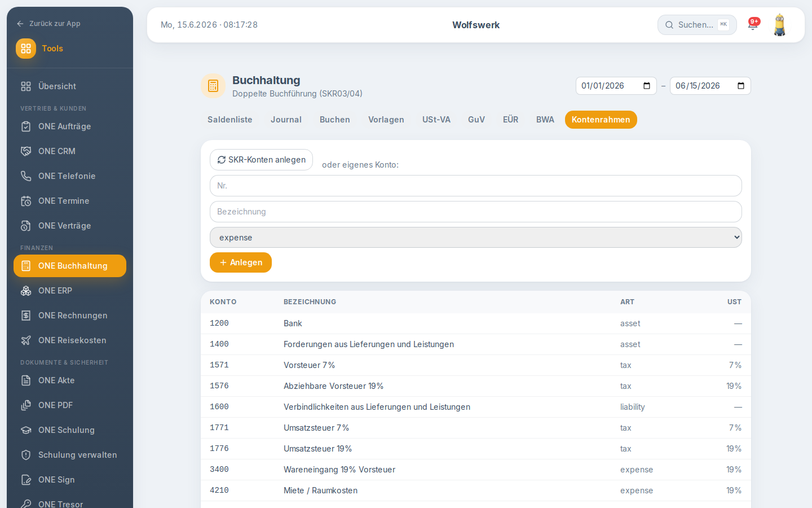Click the end date field 06/15/2026
The width and height of the screenshot is (812, 508).
710,86
